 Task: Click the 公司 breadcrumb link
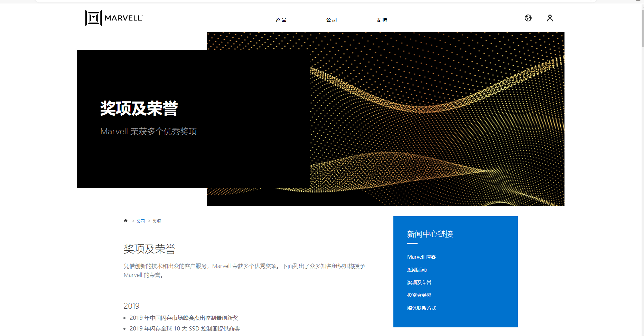140,221
